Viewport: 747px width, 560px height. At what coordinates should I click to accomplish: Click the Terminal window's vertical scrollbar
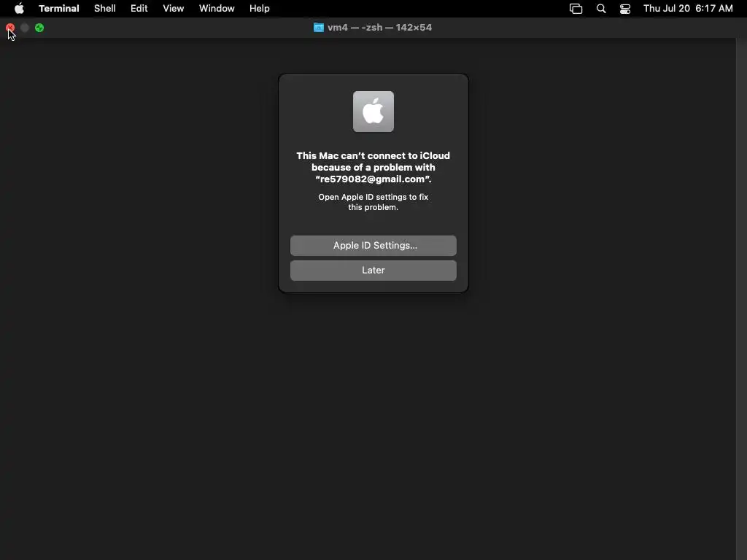[741, 299]
